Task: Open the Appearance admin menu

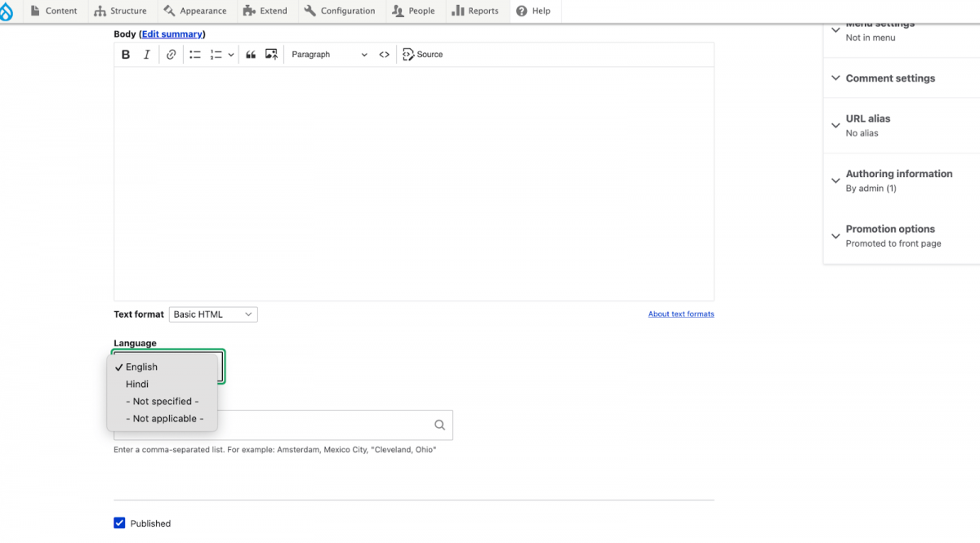Action: coord(194,11)
